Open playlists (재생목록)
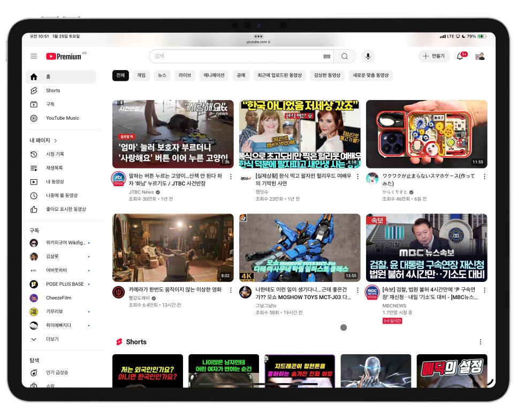This screenshot has width=517, height=420. pyautogui.click(x=60, y=168)
